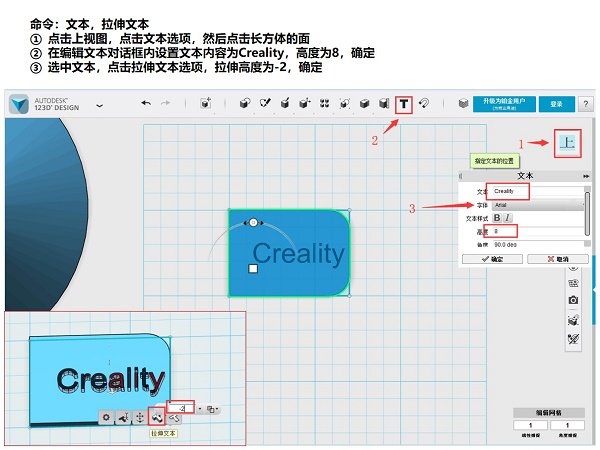
Task: Confirm text with 确定 button
Action: pyautogui.click(x=492, y=259)
